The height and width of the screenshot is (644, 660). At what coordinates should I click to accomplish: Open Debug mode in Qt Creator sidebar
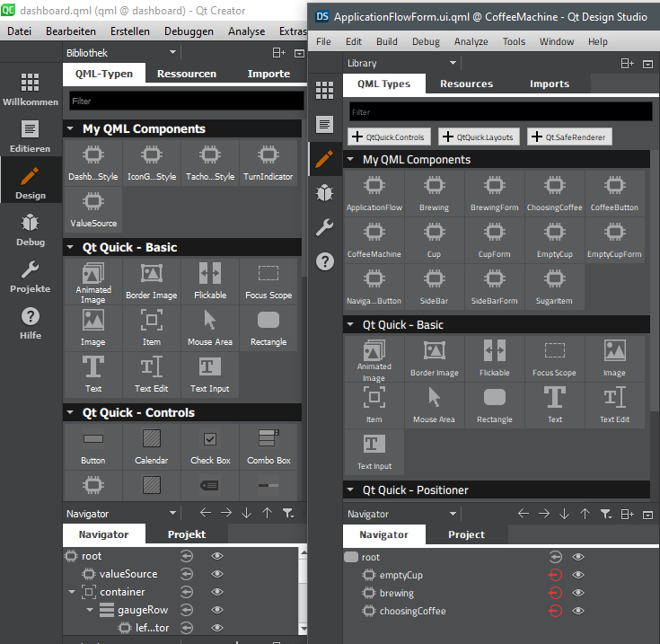30,223
